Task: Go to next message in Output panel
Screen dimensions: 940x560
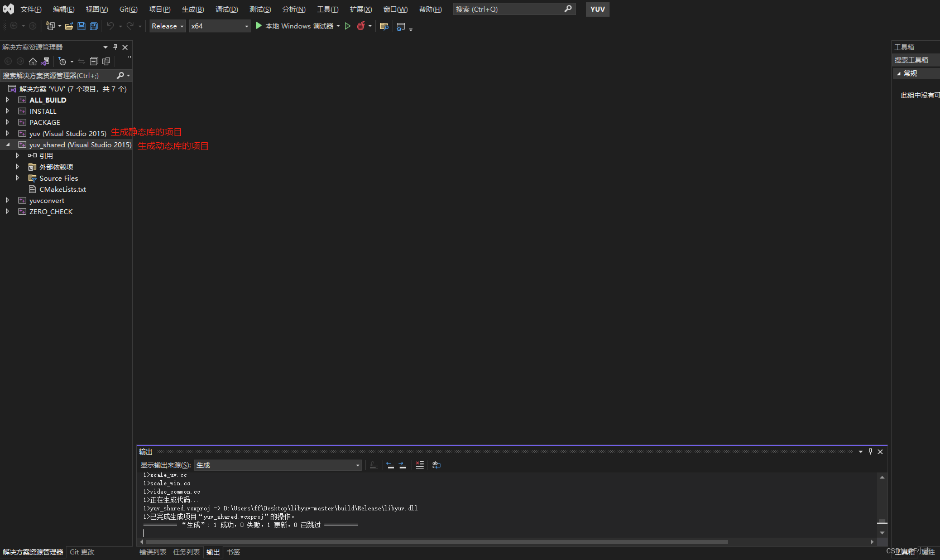Action: (x=402, y=465)
